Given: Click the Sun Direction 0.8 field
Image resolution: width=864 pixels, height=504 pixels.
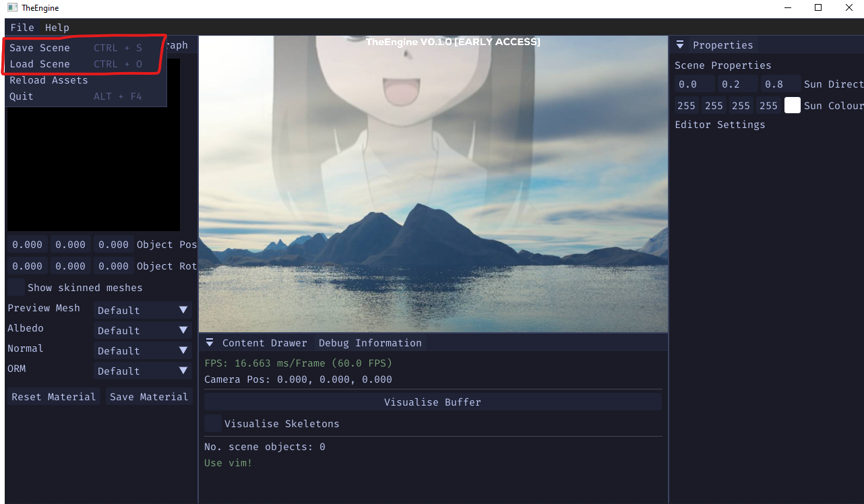Looking at the screenshot, I should (781, 84).
